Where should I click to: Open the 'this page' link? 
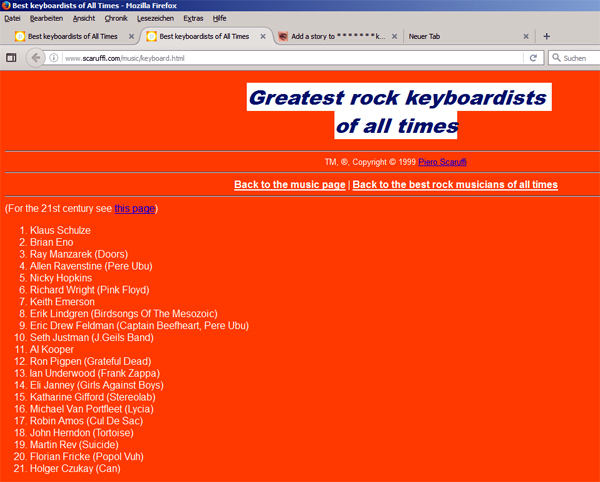point(134,208)
